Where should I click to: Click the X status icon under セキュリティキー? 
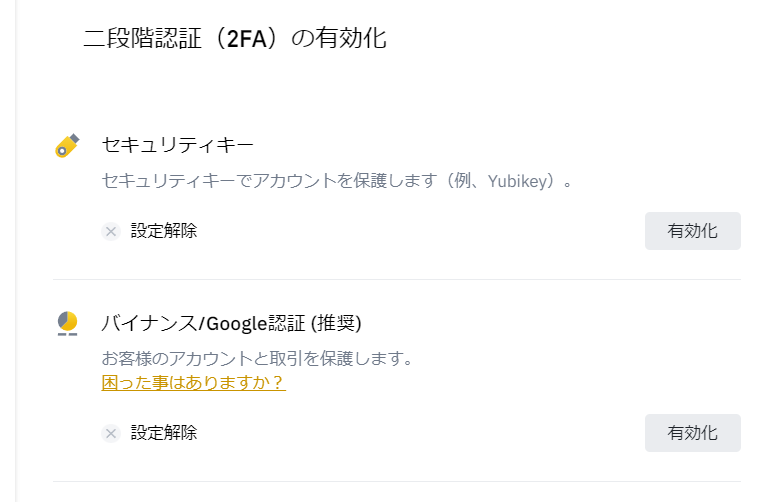111,231
